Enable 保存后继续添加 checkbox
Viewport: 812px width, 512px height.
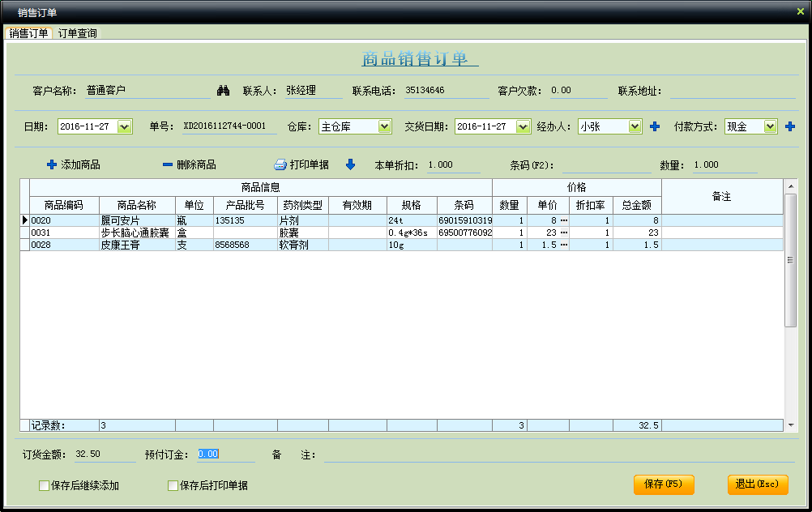pos(44,485)
